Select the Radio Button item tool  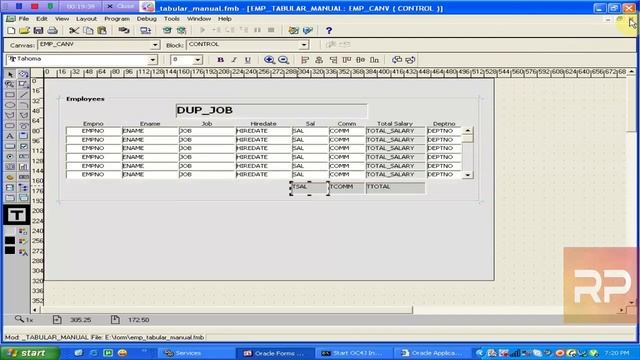click(x=10, y=157)
